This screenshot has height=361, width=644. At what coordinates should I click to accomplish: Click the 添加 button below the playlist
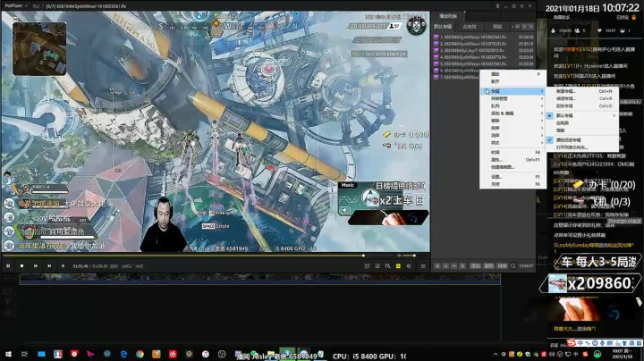tap(475, 266)
